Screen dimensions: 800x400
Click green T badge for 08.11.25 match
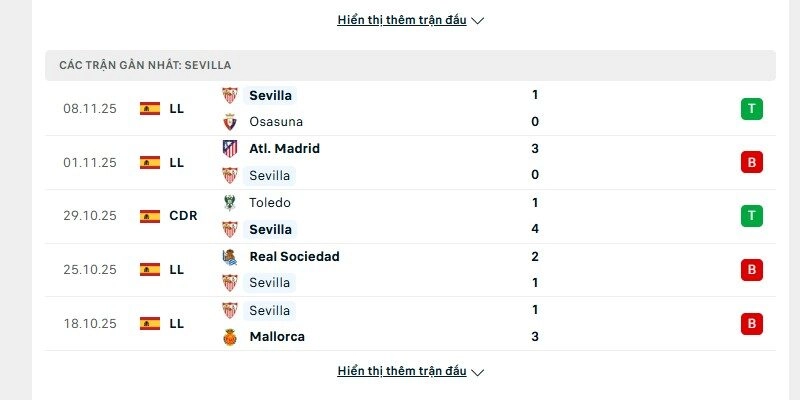point(752,109)
